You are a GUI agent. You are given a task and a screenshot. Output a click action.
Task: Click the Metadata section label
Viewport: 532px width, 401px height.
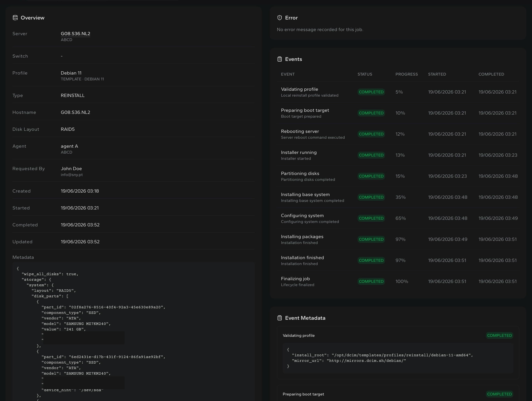[x=23, y=257]
